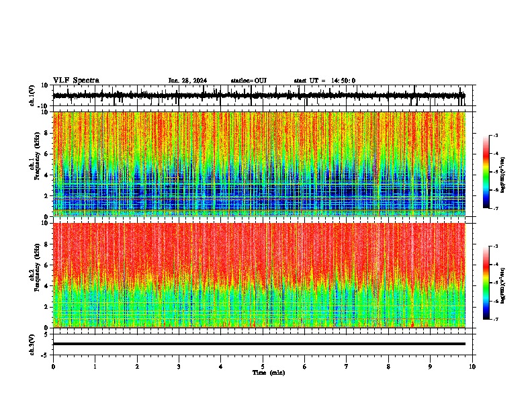Click time axis tick label "9"

point(430,367)
